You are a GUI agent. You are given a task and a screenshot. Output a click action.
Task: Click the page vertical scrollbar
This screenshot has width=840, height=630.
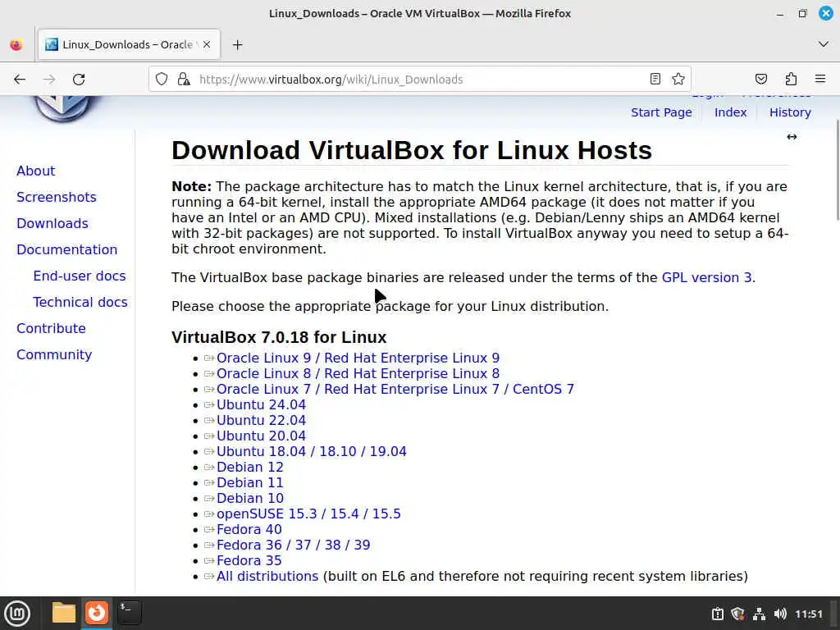point(837,169)
